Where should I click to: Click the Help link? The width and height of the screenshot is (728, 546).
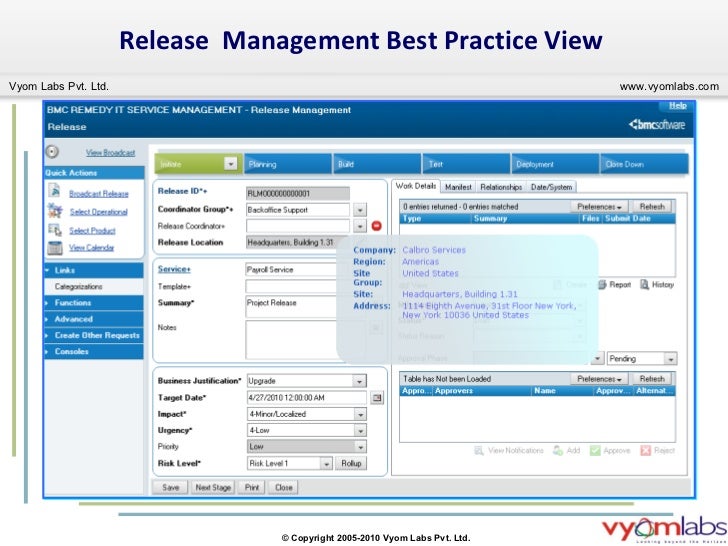pyautogui.click(x=677, y=105)
